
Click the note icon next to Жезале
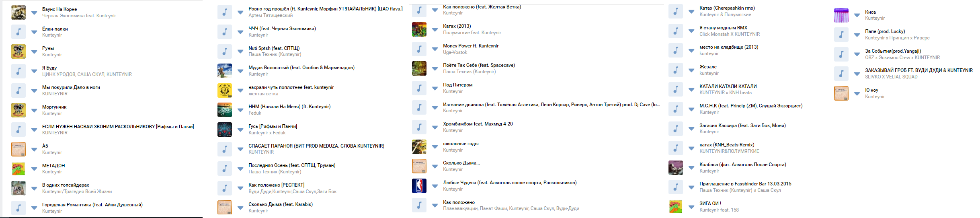(676, 70)
